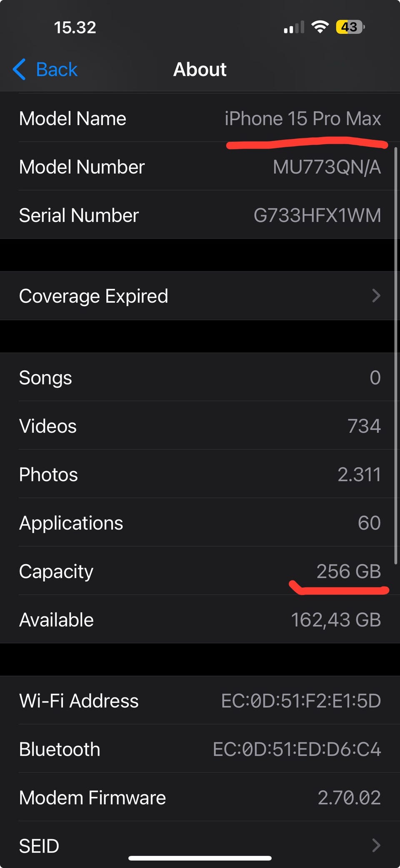The height and width of the screenshot is (868, 400).
Task: Tap the home indicator bar at bottom
Action: [x=200, y=858]
